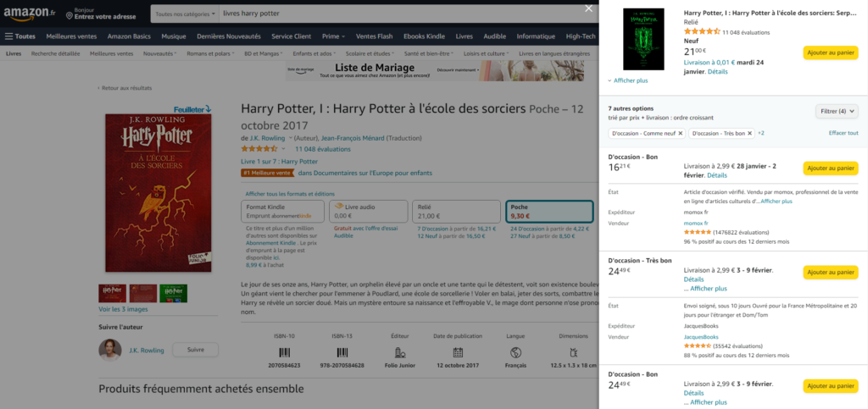The image size is (868, 409).
Task: Click '+2' more filter chips
Action: click(760, 133)
